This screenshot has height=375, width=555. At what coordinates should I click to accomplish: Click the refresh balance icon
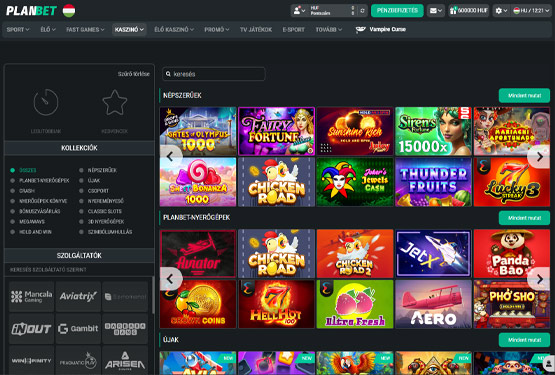tap(362, 11)
